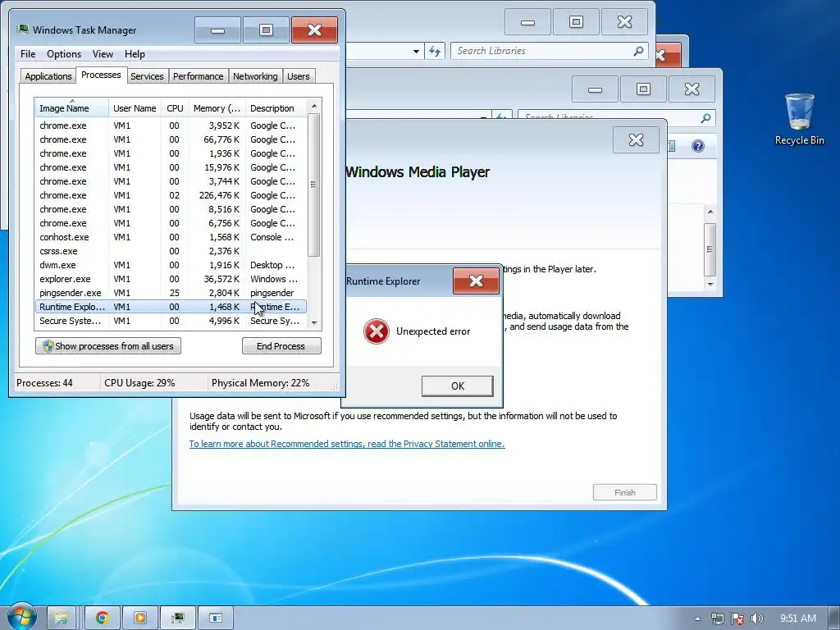Sort by CPU column header
This screenshot has height=630, width=840.
(175, 108)
